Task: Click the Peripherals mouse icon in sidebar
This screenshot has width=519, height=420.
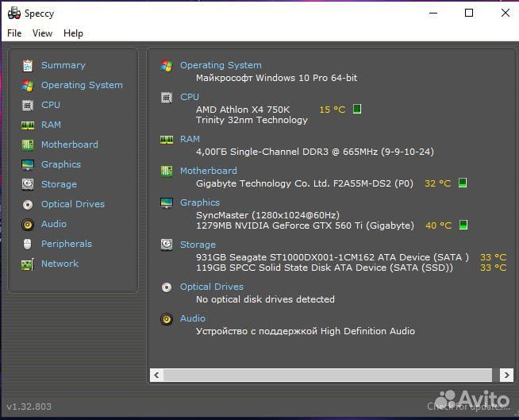Action: point(28,244)
